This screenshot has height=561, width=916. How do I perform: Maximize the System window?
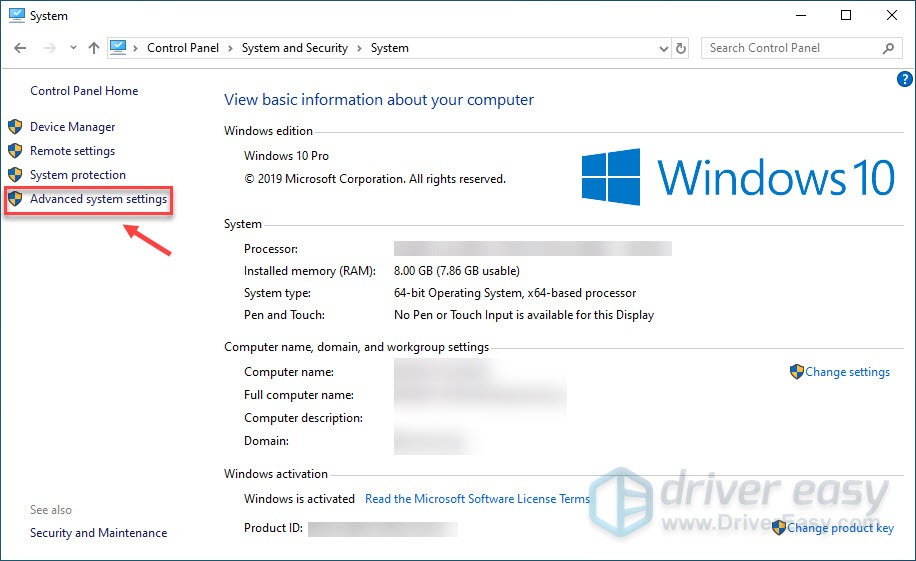[845, 15]
